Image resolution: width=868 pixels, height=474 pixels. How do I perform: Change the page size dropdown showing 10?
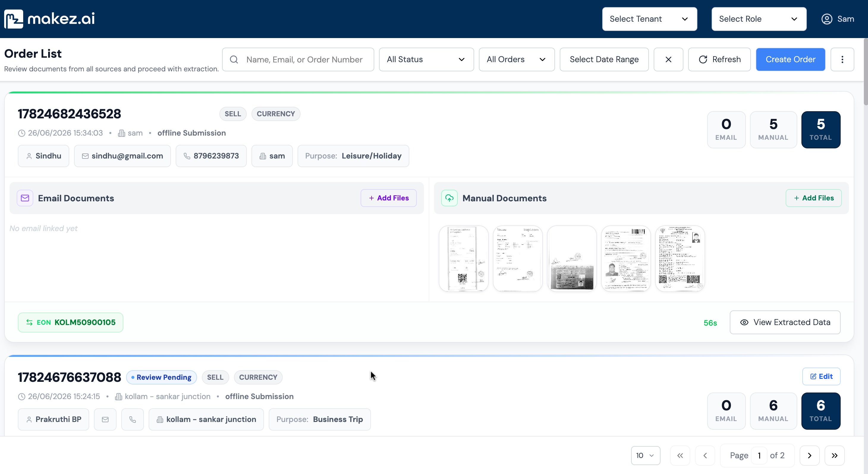click(x=645, y=456)
